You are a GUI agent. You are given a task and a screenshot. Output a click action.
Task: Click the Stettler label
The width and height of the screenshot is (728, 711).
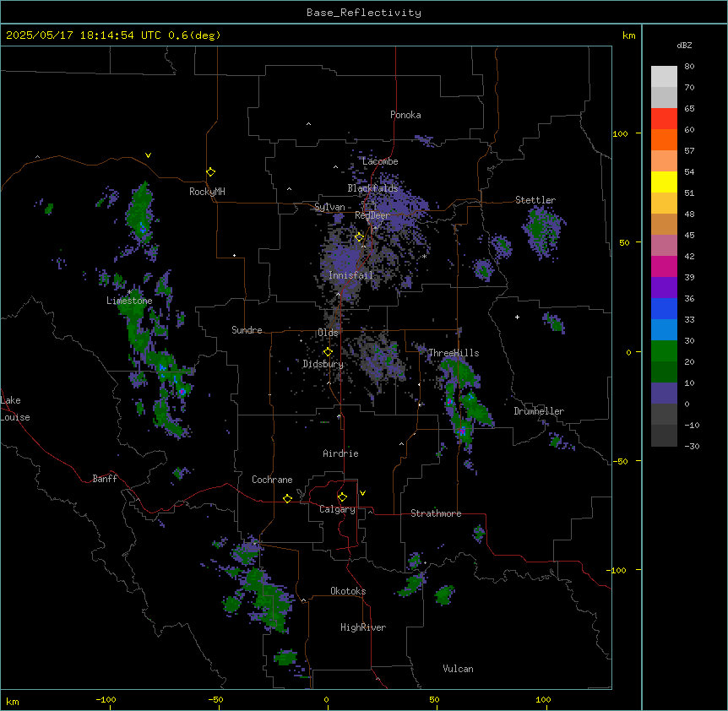[535, 200]
